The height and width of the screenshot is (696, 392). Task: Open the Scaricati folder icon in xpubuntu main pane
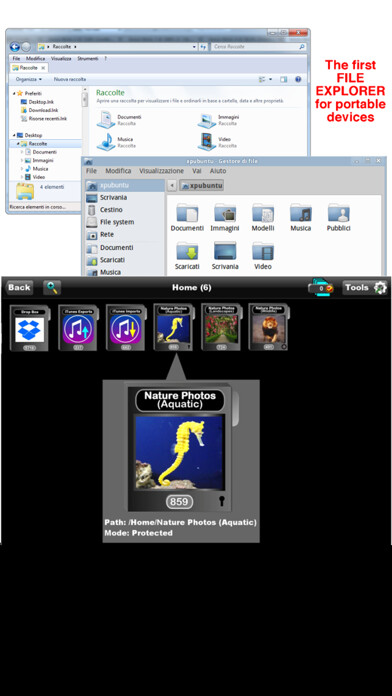click(x=187, y=256)
